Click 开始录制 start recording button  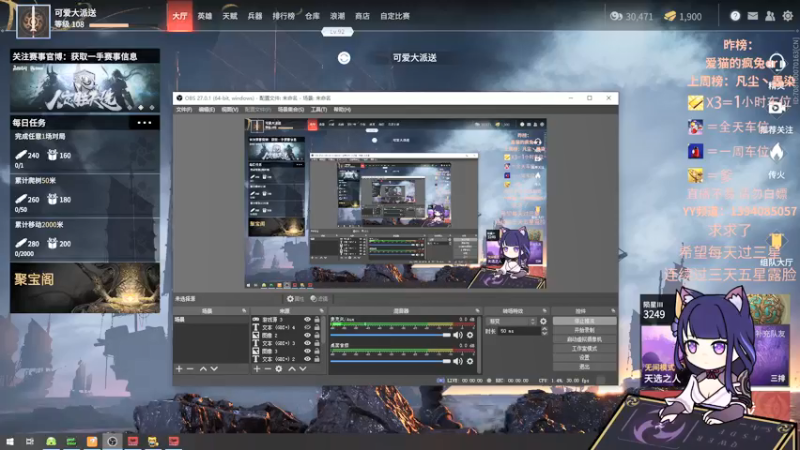584,330
